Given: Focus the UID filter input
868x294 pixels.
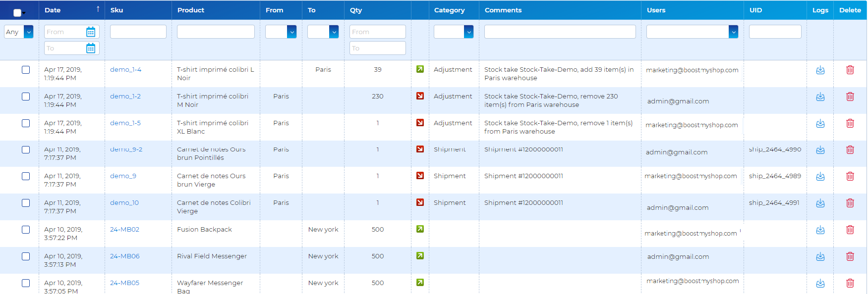Looking at the screenshot, I should [775, 32].
